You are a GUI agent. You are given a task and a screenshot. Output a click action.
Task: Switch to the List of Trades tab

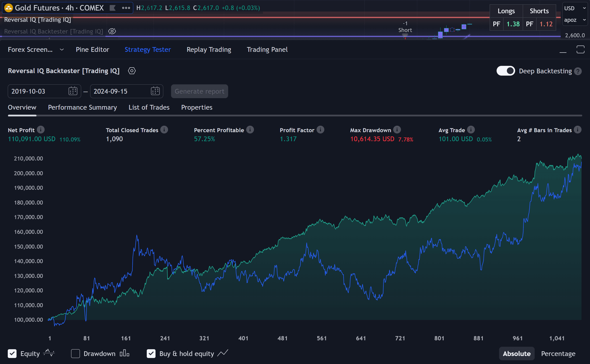[x=149, y=107]
